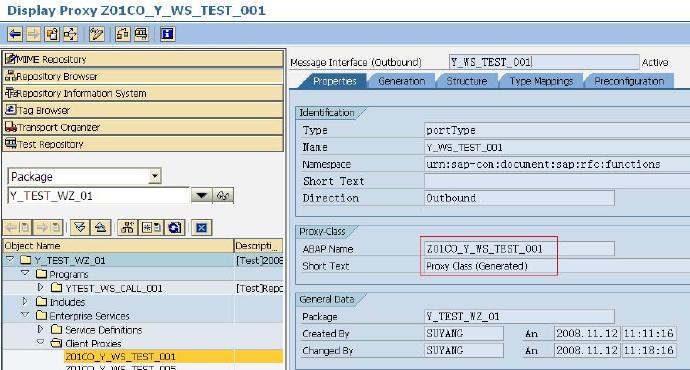690x370 pixels.
Task: Open Repository Information System button
Action: pyautogui.click(x=143, y=93)
